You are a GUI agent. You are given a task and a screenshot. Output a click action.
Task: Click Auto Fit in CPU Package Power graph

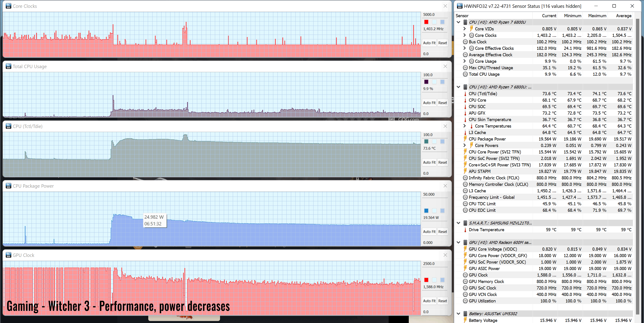click(x=429, y=232)
